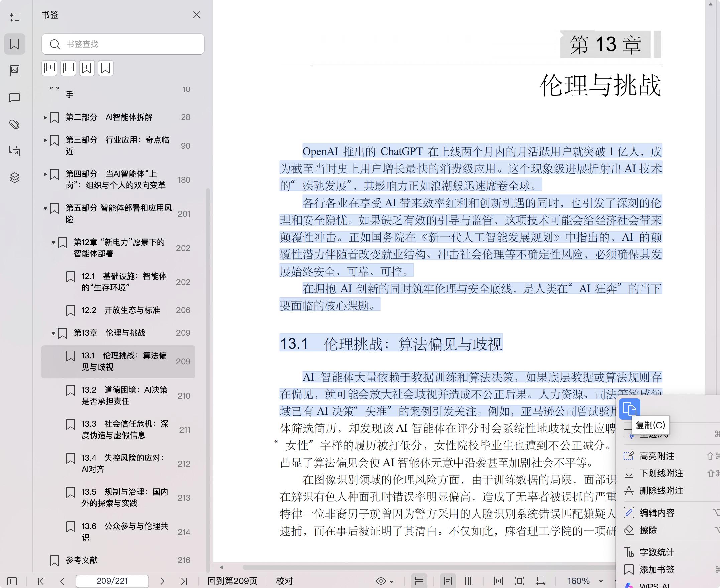720x588 pixels.
Task: Open the attachments paperclip panel
Action: [15, 124]
